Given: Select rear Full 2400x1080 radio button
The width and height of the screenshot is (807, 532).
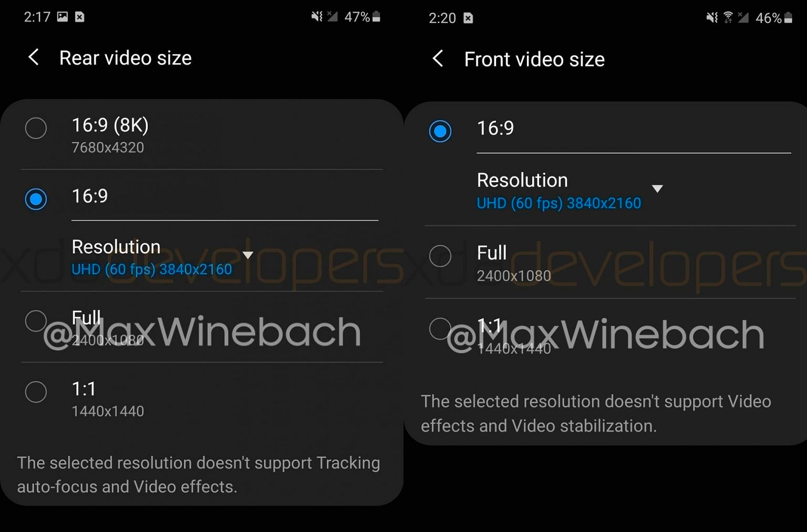Looking at the screenshot, I should point(36,320).
